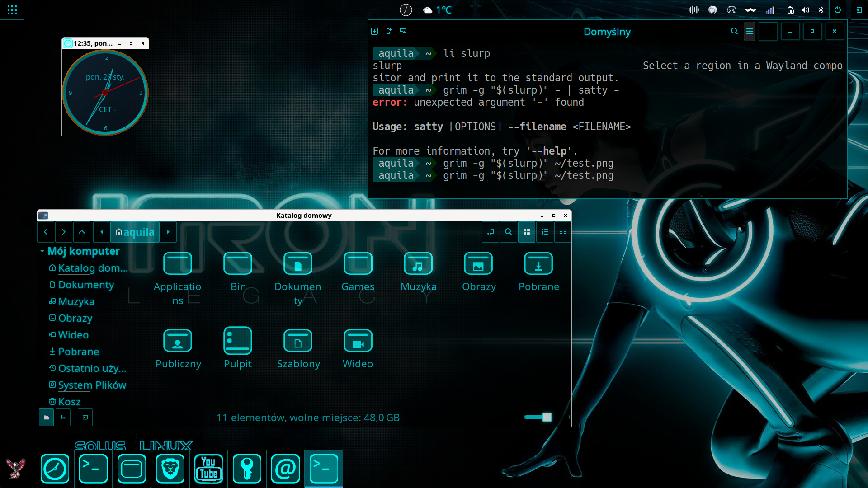Click the Bluetooth icon in the tray
Viewport: 868px width, 488px height.
pos(821,9)
